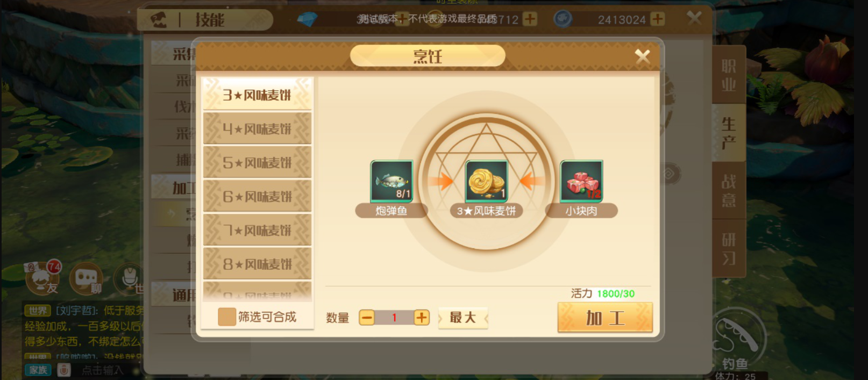The width and height of the screenshot is (868, 380).
Task: Click the 小块肉 meat ingredient icon
Action: click(581, 182)
